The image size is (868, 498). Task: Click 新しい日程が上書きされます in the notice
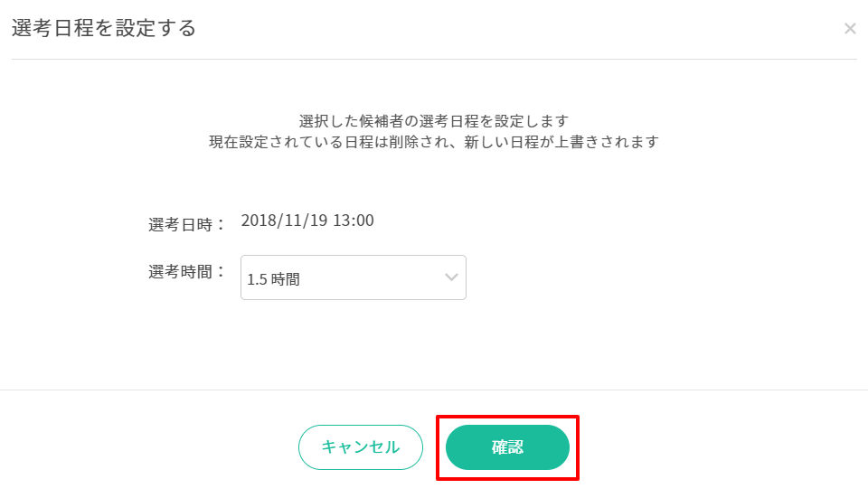(x=578, y=142)
